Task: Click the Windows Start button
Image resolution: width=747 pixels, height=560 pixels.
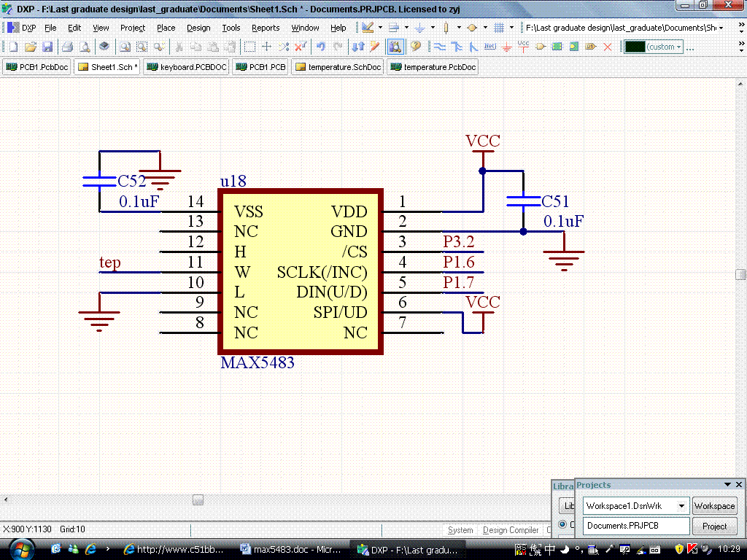Action: [x=23, y=549]
